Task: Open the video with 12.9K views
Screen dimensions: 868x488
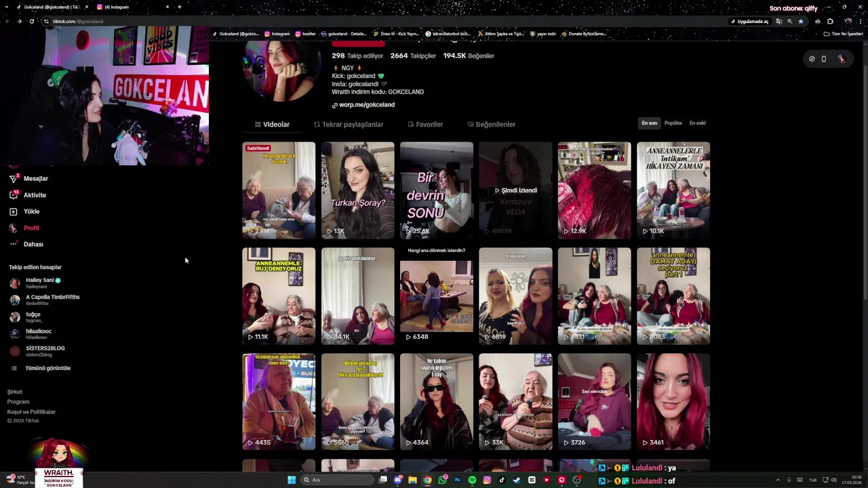Action: tap(594, 190)
